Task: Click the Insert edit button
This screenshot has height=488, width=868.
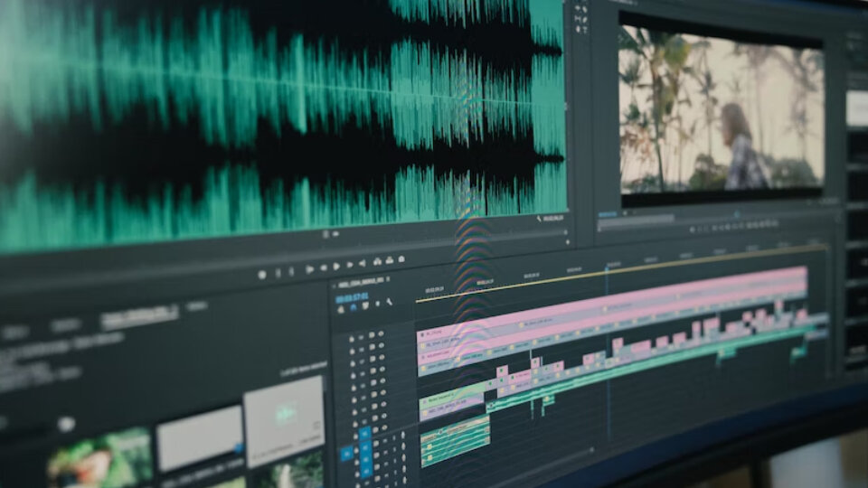Action: point(378,261)
